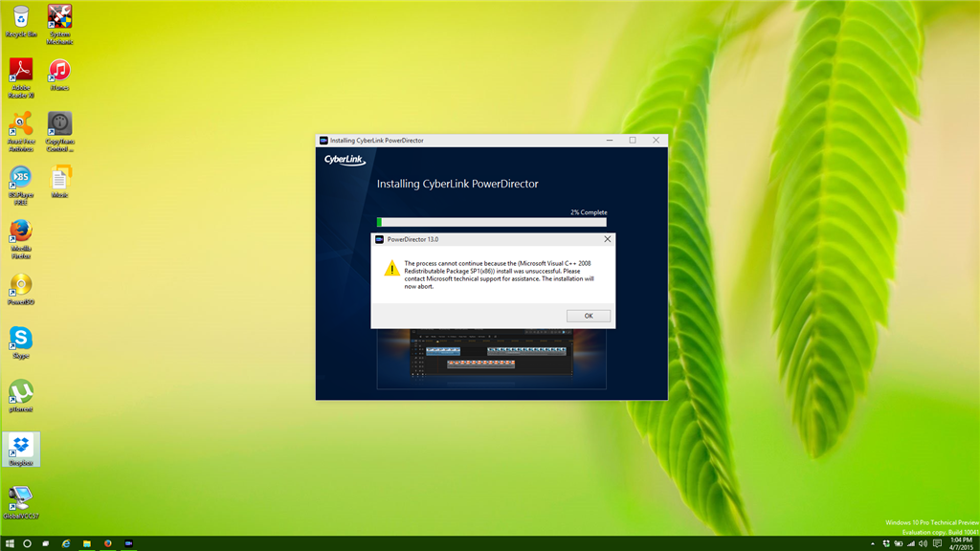The image size is (980, 551).
Task: Launch the Skype desktop shortcut
Action: point(21,342)
